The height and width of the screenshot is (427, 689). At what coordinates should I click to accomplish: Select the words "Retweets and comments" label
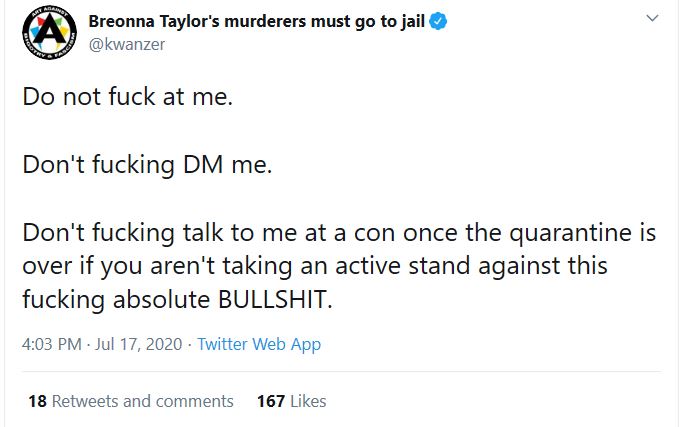click(142, 401)
